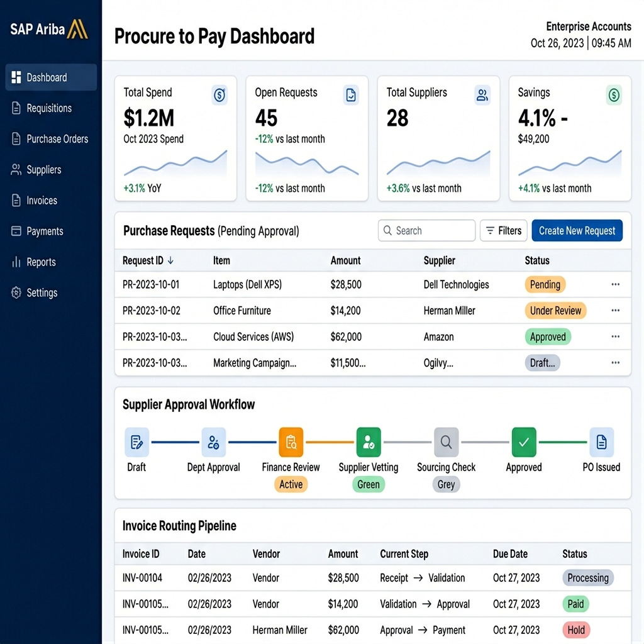
Task: Click the Draft status badge for Ogilvy
Action: click(542, 363)
